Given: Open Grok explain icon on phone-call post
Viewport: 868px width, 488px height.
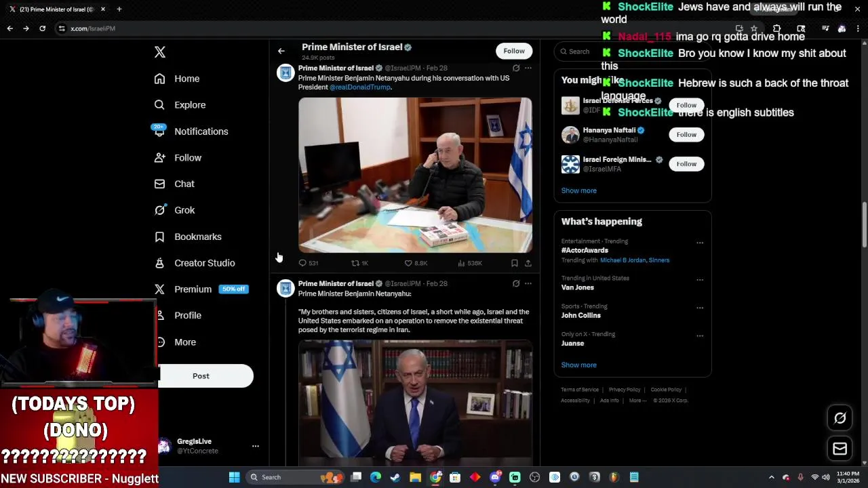Looking at the screenshot, I should 516,68.
